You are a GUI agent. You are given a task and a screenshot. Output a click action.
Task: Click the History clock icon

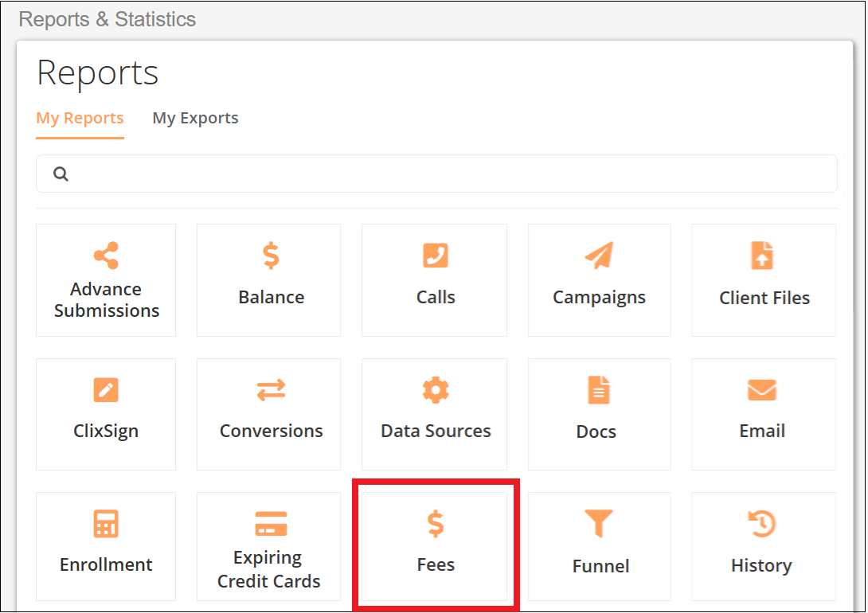(x=762, y=523)
